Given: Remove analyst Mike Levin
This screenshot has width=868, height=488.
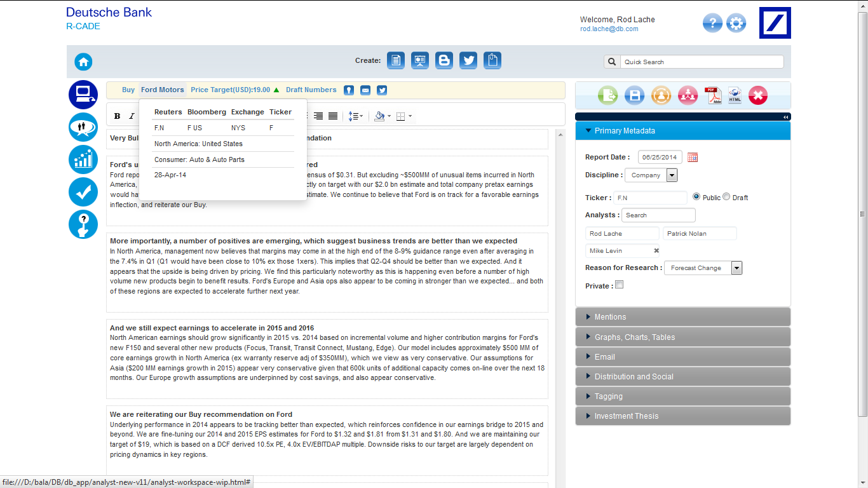Looking at the screenshot, I should pos(656,251).
